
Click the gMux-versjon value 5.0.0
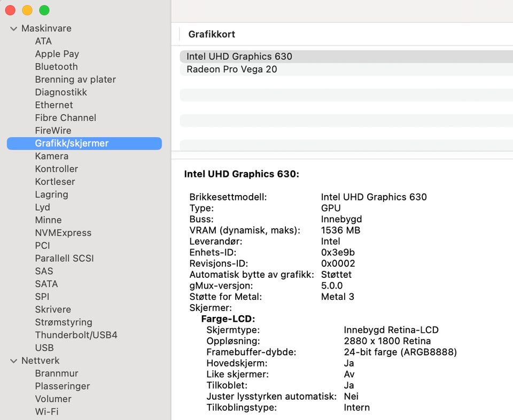(332, 285)
